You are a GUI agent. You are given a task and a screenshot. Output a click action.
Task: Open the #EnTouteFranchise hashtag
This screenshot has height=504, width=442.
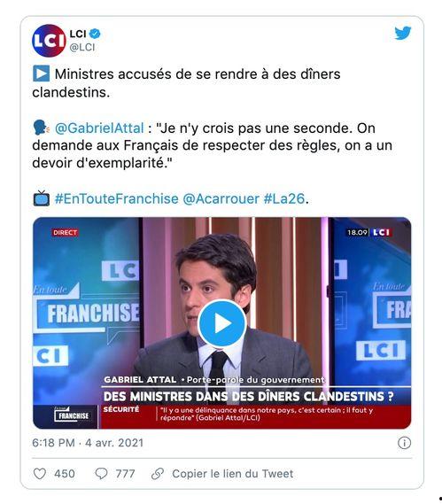[116, 198]
